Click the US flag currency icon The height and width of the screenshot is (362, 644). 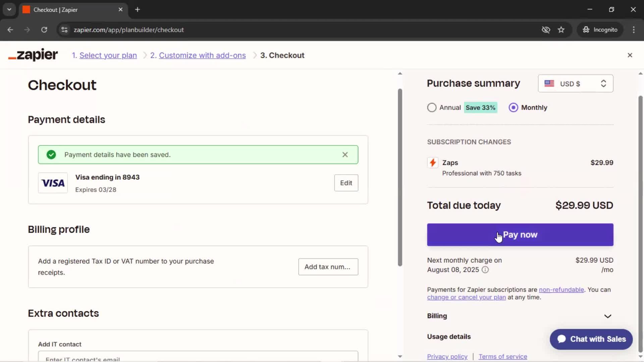549,83
